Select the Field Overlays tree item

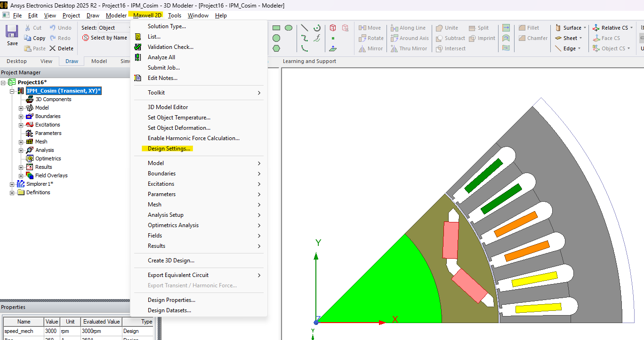coord(51,175)
